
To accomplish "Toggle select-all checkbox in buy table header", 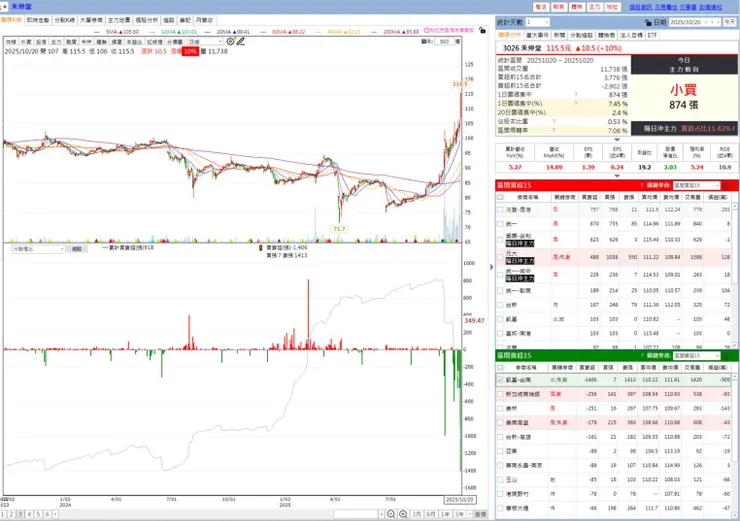I will tap(500, 197).
